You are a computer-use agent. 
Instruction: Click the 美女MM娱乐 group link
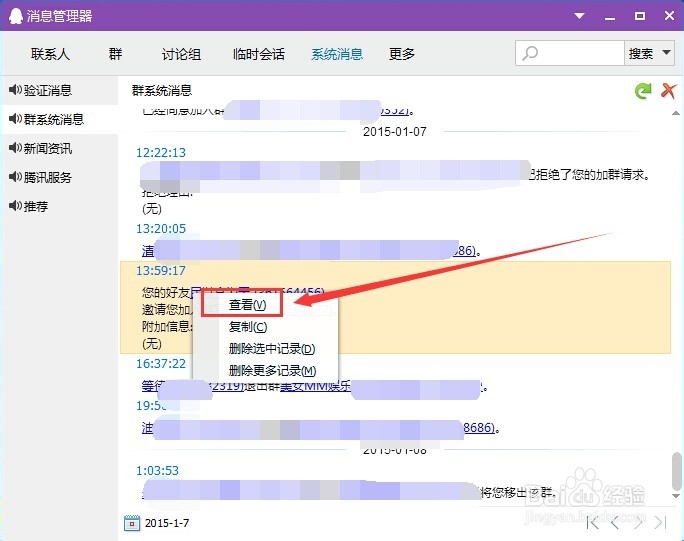coord(315,386)
